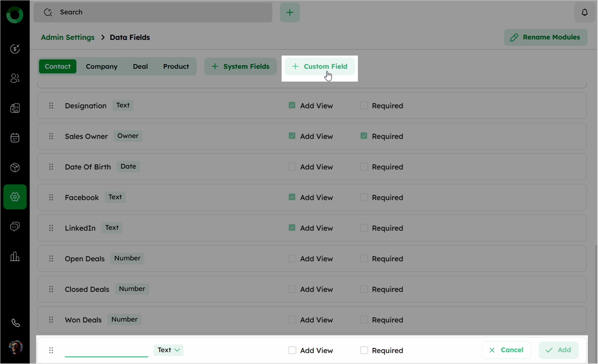Click Cancel on the new field row
The height and width of the screenshot is (364, 598).
coord(506,350)
